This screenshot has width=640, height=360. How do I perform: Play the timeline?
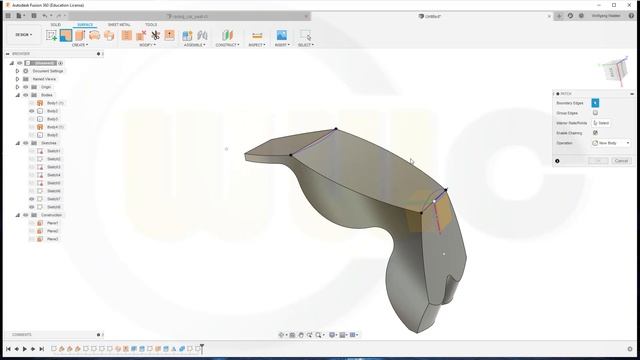pyautogui.click(x=24, y=349)
